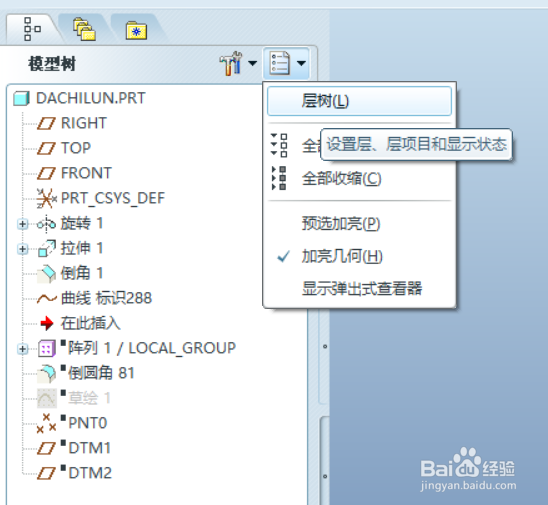Click the PRT_CSYS_DEF coordinate system icon

[x=46, y=199]
